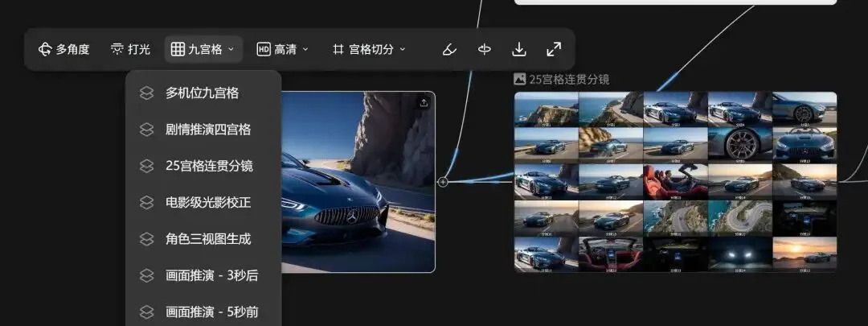Download the image with the download icon
868x326 pixels.
coord(518,49)
